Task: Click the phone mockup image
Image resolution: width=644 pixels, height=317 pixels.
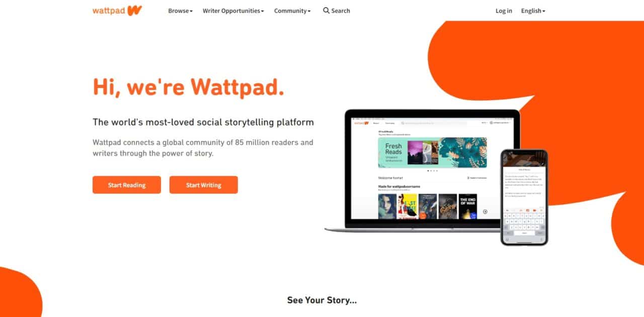Action: point(524,197)
